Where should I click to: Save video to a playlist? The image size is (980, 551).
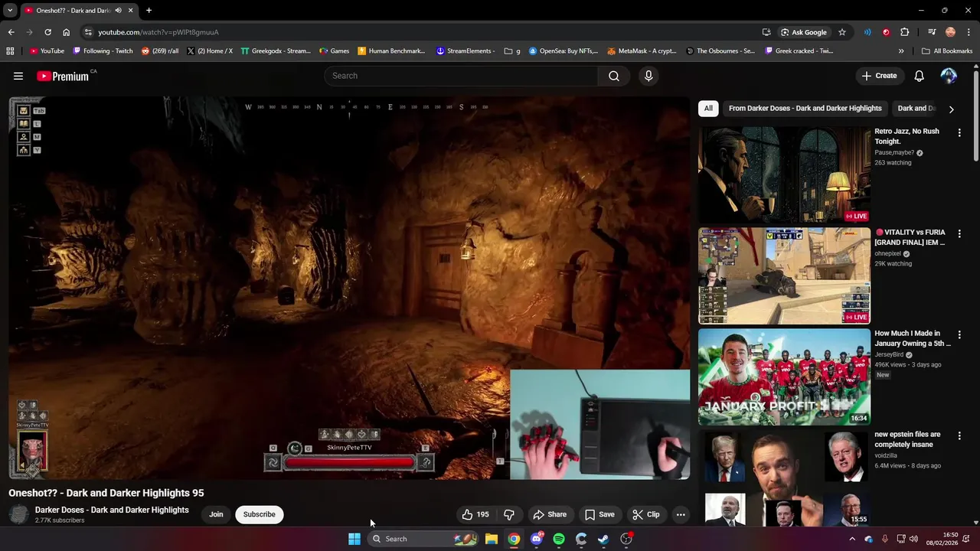pos(599,514)
